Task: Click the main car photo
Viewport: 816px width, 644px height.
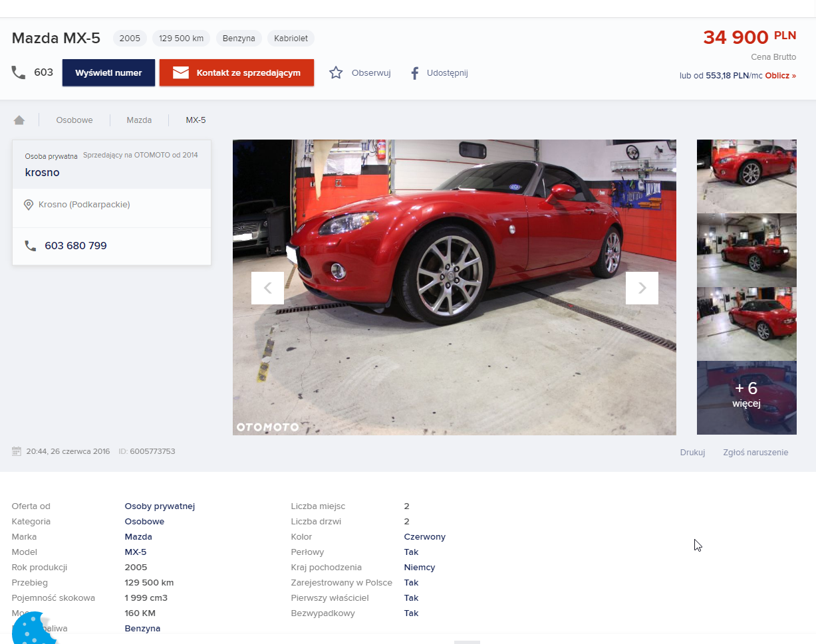Action: [454, 287]
